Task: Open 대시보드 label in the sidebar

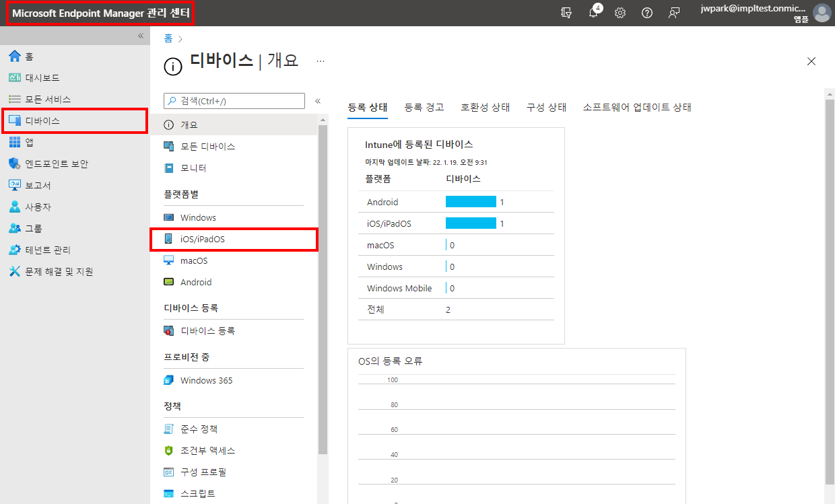Action: pos(42,77)
